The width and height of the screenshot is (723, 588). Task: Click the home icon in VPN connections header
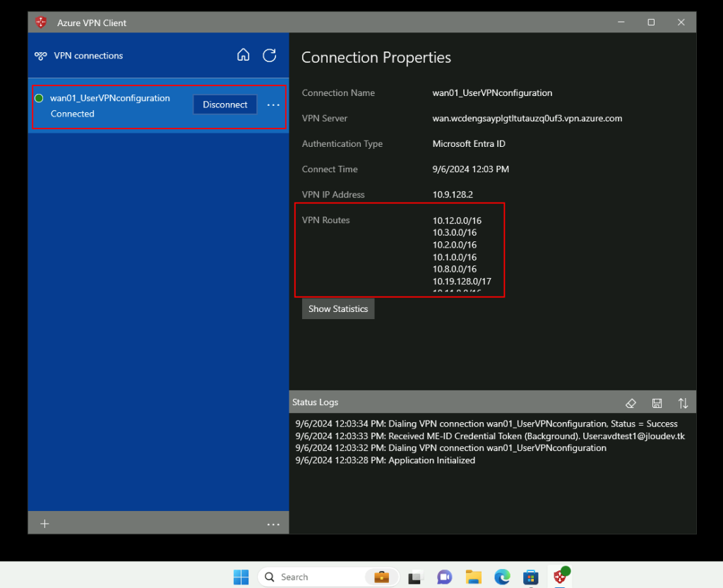pos(243,55)
